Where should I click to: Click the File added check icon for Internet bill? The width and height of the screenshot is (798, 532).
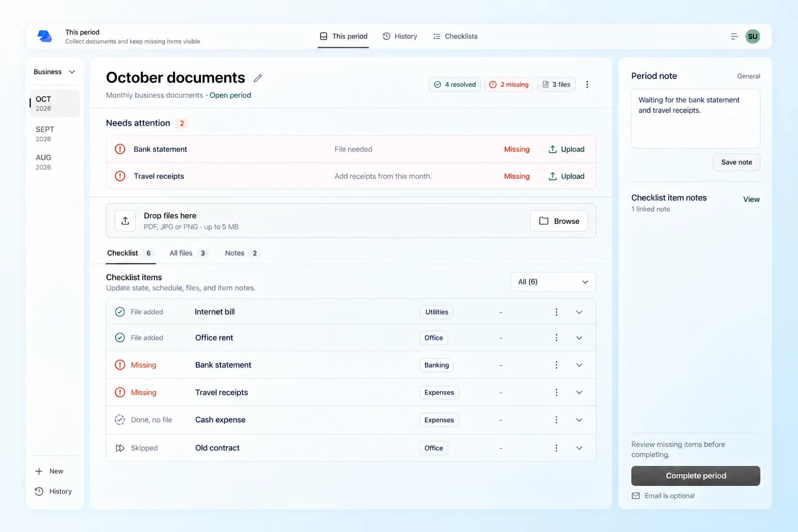tap(120, 312)
